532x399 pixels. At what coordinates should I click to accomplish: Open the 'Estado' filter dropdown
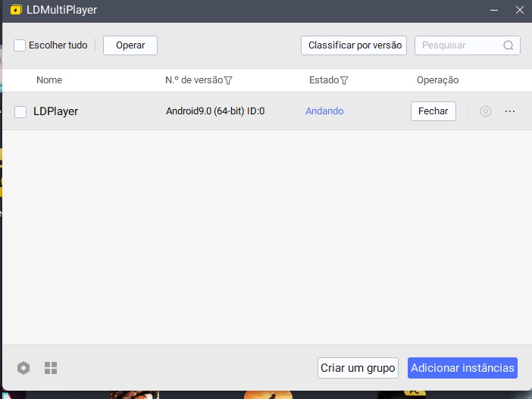pos(344,80)
